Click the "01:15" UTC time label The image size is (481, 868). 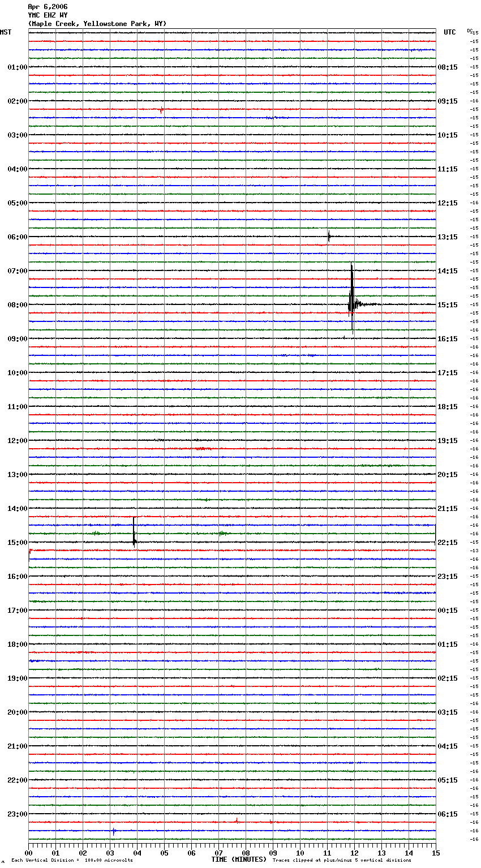(448, 644)
